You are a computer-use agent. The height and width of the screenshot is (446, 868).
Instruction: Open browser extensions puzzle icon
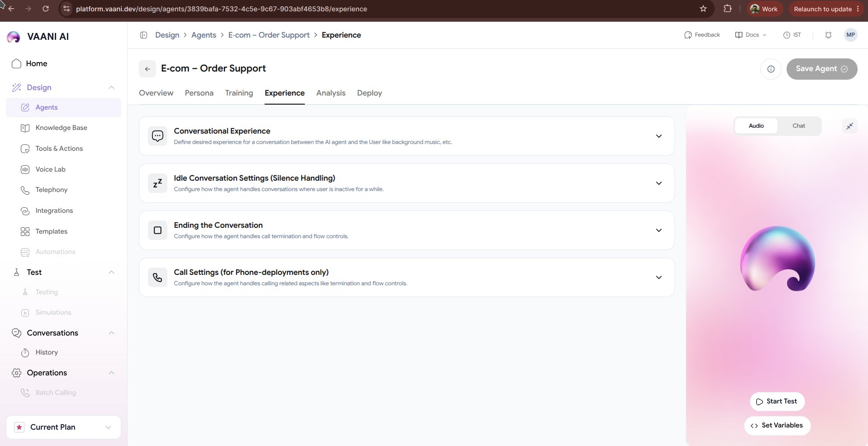(x=727, y=9)
